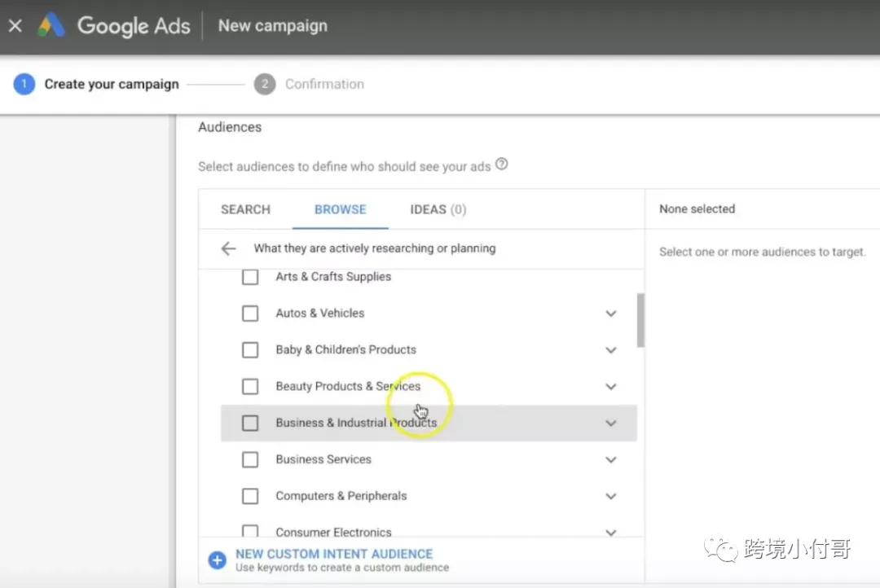
Task: Close the New campaign dialog with X
Action: click(x=15, y=26)
